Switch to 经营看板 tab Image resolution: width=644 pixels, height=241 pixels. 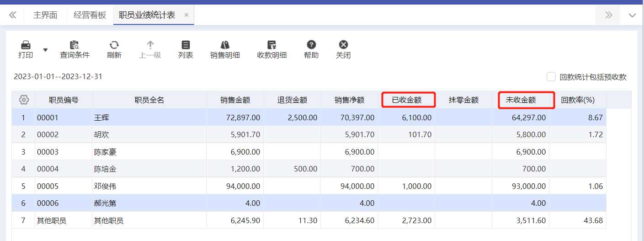pos(90,15)
